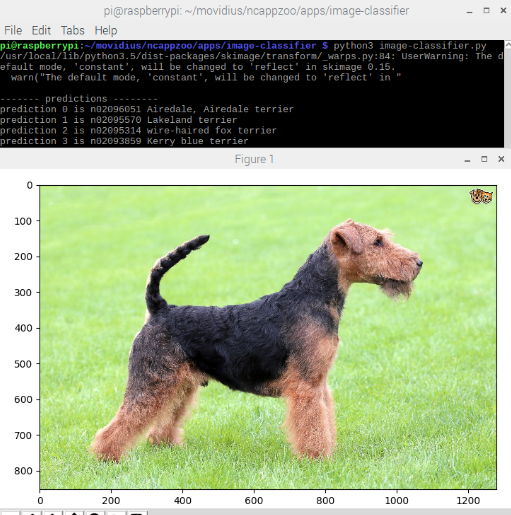Close the raspberrypi terminal window

click(x=503, y=10)
